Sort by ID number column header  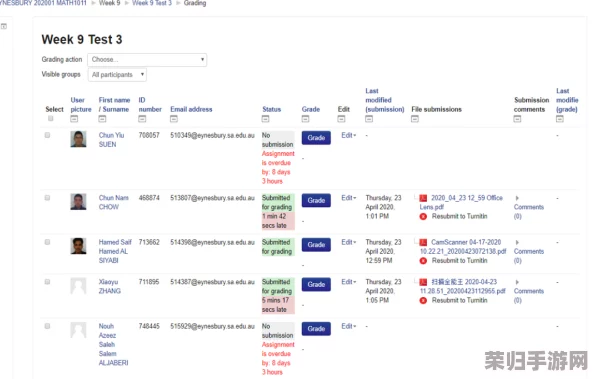click(x=150, y=105)
